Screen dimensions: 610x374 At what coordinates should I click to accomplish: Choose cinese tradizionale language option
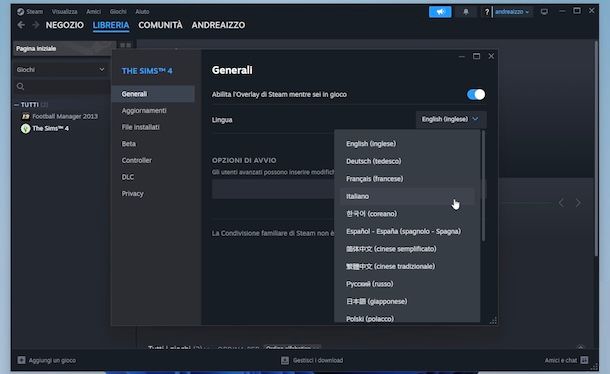pos(407,266)
